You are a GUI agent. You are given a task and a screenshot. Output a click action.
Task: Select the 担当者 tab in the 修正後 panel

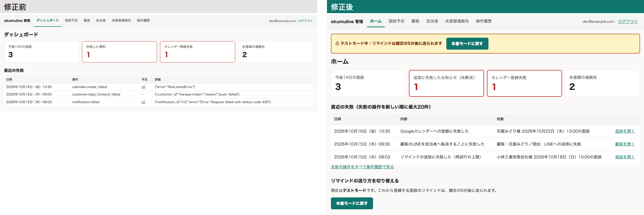(432, 21)
